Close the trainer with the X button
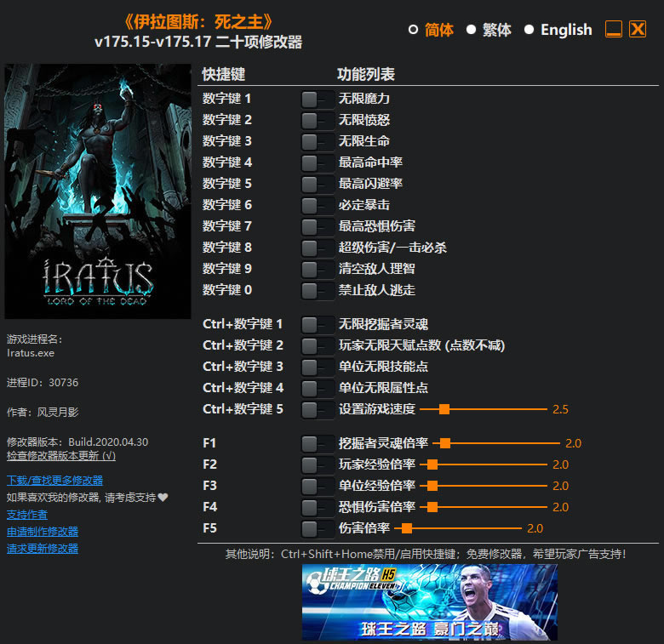This screenshot has height=644, width=664. click(638, 29)
